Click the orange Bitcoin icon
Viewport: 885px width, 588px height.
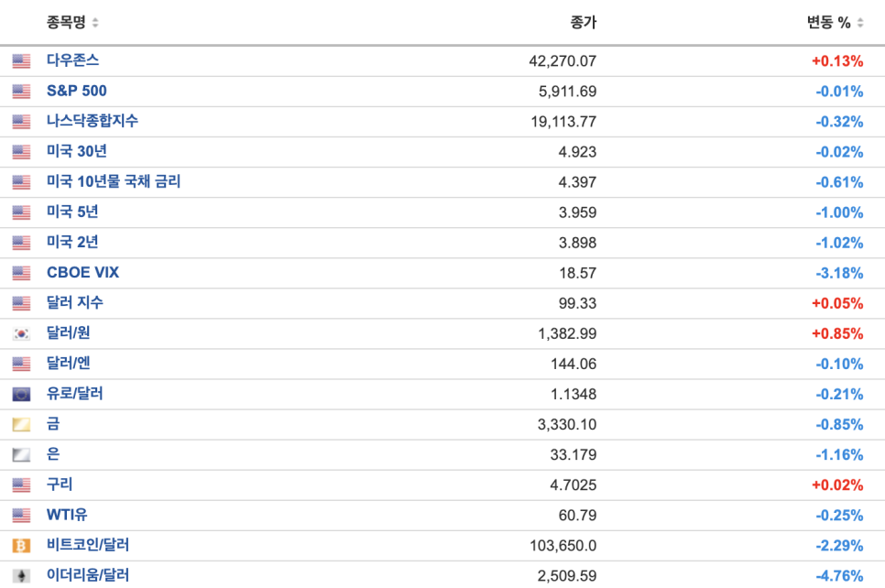(x=21, y=545)
